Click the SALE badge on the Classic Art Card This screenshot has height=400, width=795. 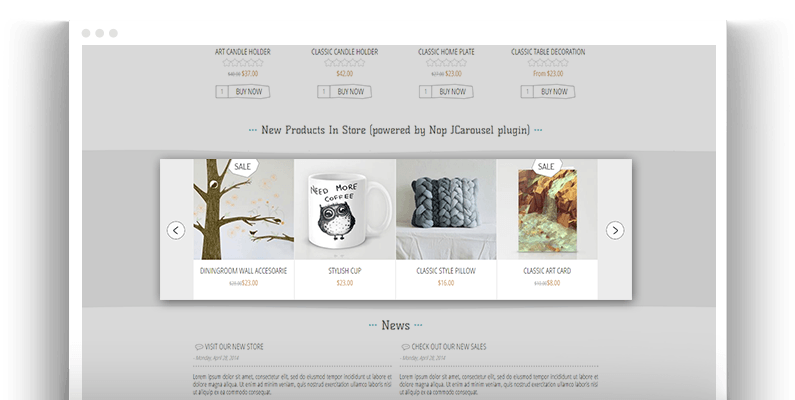point(546,167)
